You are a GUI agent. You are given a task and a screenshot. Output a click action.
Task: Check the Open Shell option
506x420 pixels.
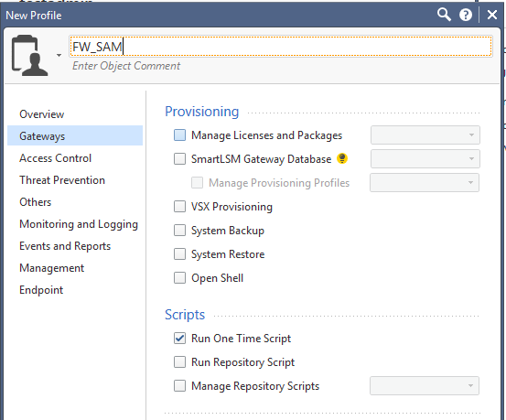point(179,278)
